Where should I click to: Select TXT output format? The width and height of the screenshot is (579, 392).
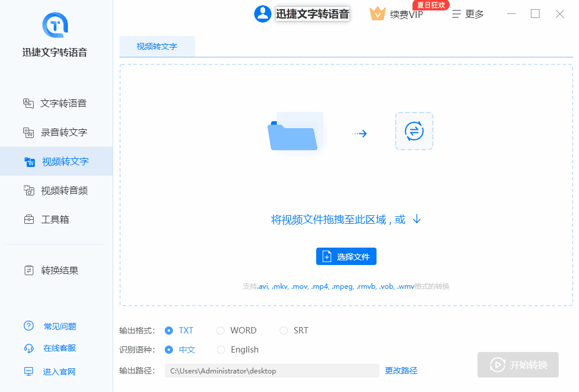[x=179, y=331]
